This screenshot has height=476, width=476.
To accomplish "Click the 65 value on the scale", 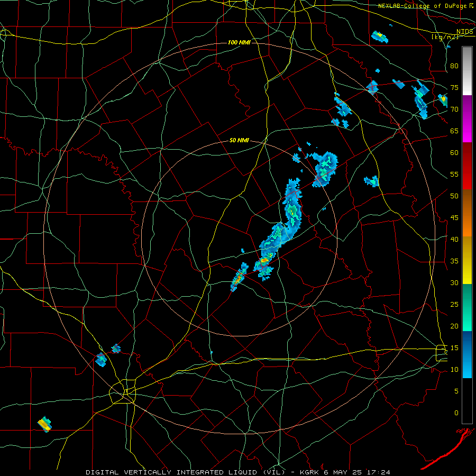I will [454, 131].
